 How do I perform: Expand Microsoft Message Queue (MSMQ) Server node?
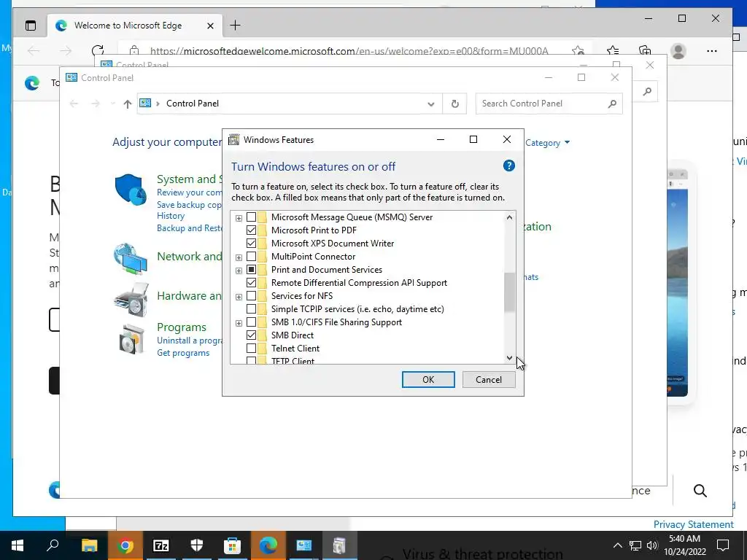point(239,218)
